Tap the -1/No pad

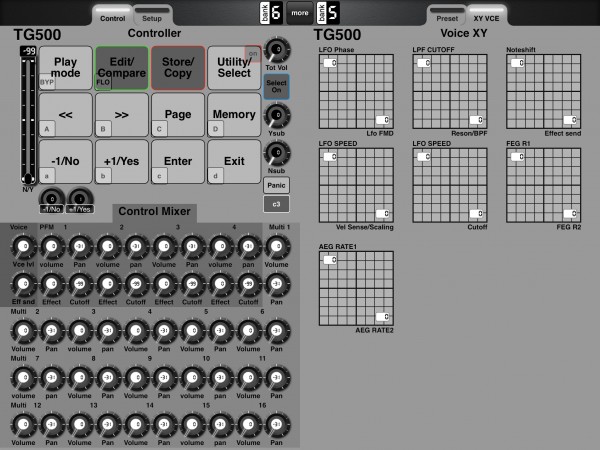click(66, 161)
